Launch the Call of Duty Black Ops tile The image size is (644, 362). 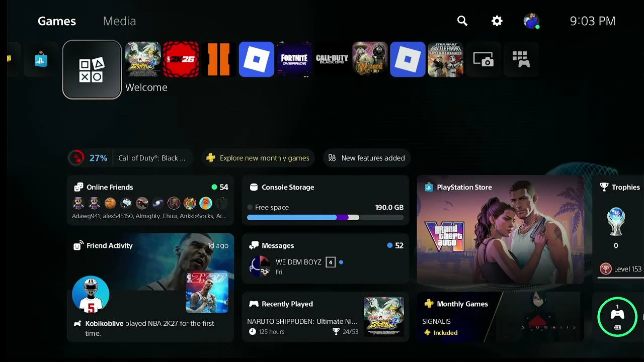[332, 59]
